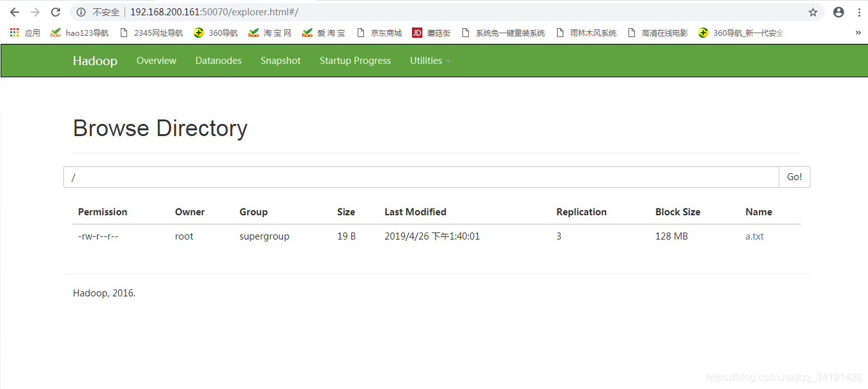Click the Owner column header
868x389 pixels.
coord(190,212)
